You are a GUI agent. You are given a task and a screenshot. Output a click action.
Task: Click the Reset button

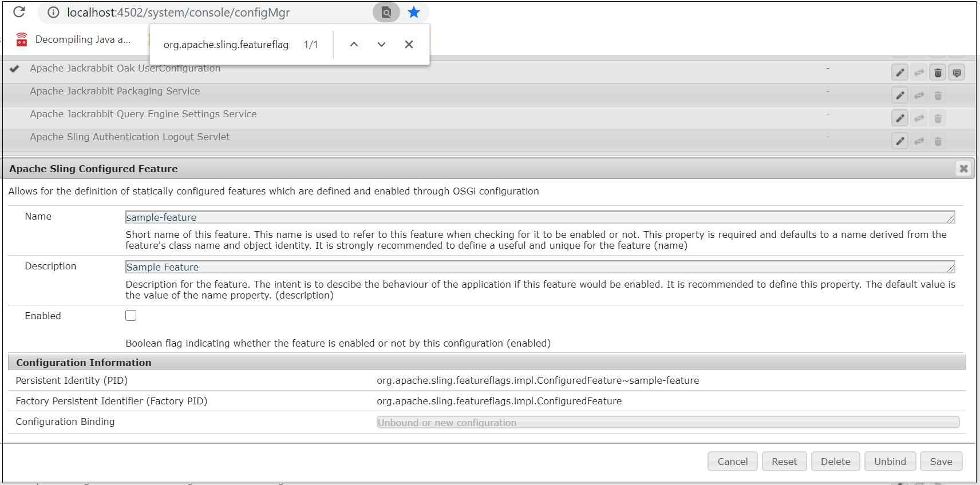click(x=784, y=462)
